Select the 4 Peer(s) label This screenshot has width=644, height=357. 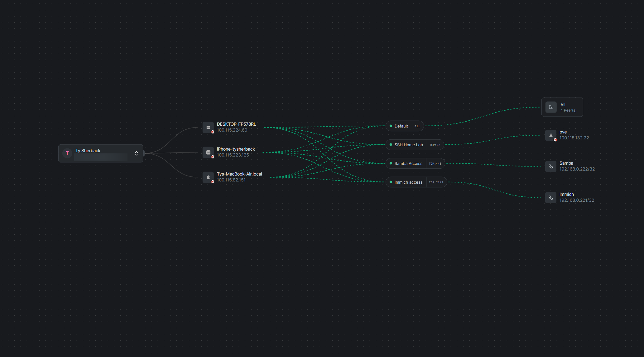(x=568, y=110)
